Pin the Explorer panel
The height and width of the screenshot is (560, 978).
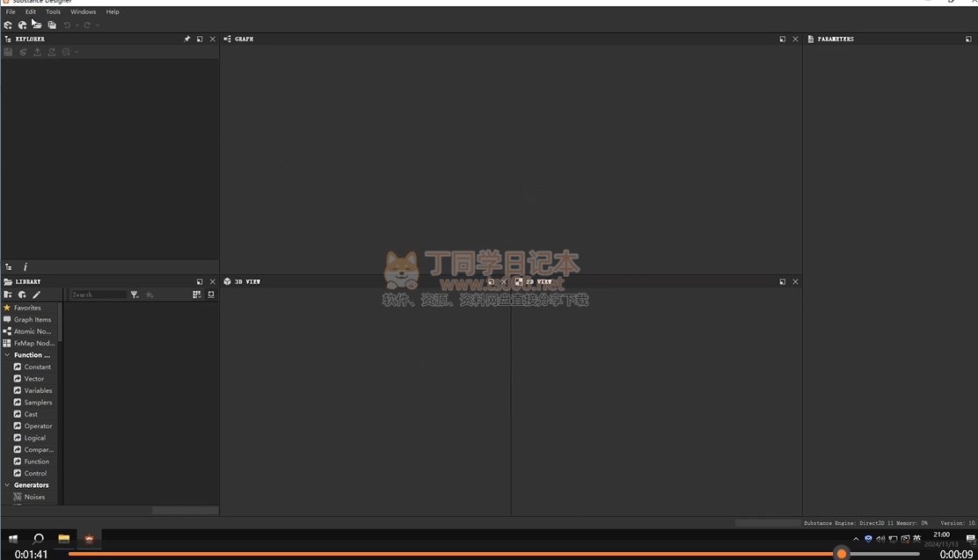[187, 39]
